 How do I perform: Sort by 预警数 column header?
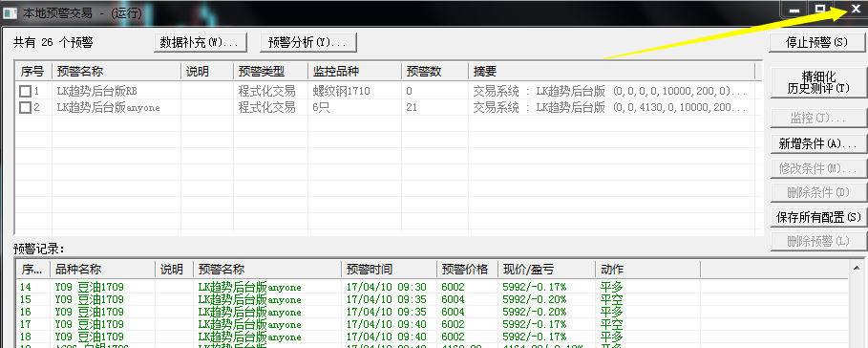(435, 72)
